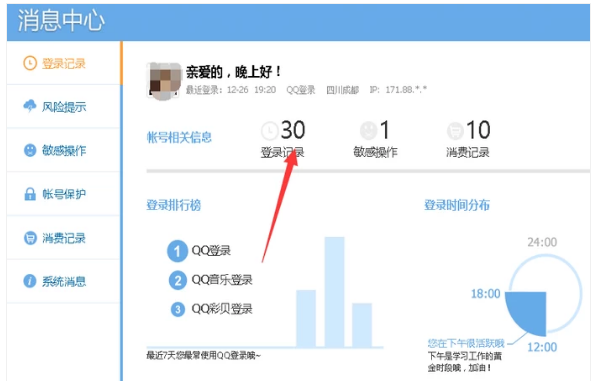Open the 风险提示 sidebar tab
The height and width of the screenshot is (381, 591).
(x=63, y=107)
